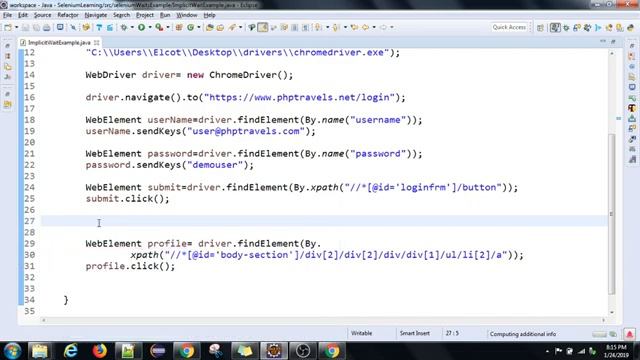Click the "Smart Insert" status bar entry
Screen dimensions: 640x360
pos(415,333)
